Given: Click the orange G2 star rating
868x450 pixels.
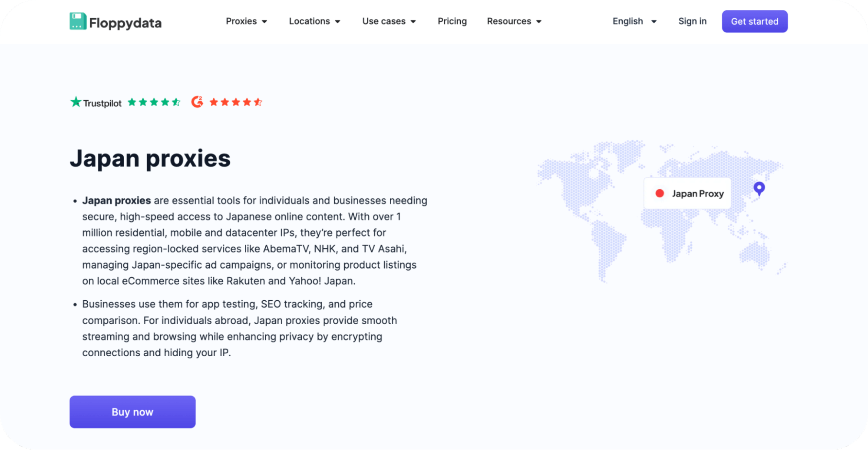Looking at the screenshot, I should (236, 102).
